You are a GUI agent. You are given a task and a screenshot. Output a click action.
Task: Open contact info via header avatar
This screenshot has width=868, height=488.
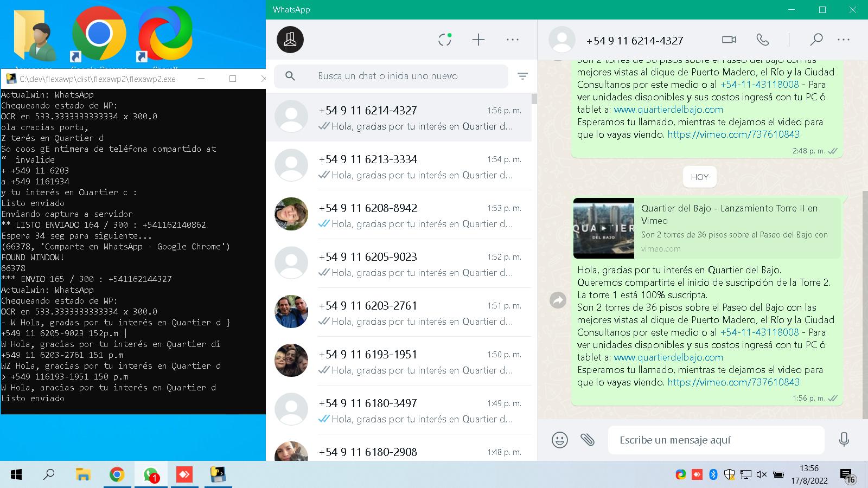(x=562, y=40)
